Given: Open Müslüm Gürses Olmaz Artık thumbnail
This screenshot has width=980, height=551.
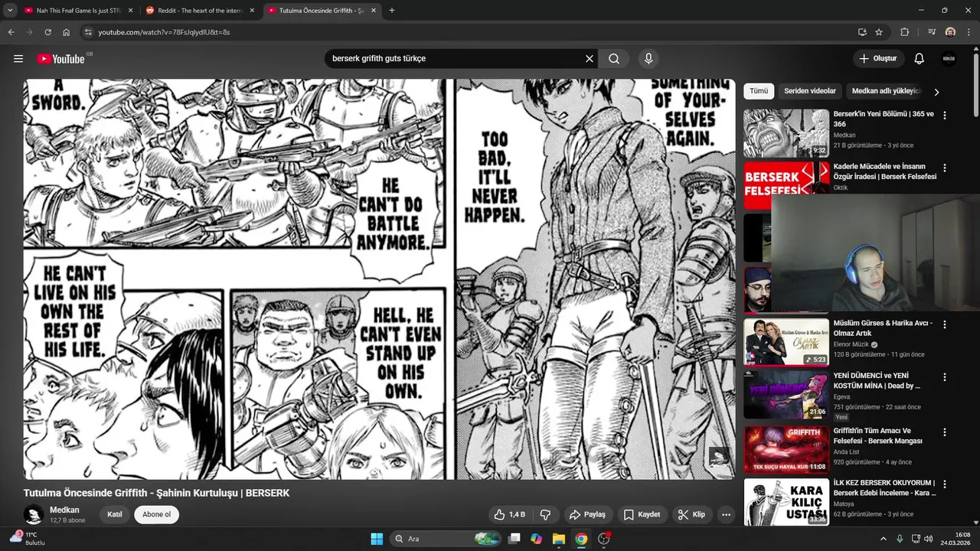Looking at the screenshot, I should (x=786, y=341).
